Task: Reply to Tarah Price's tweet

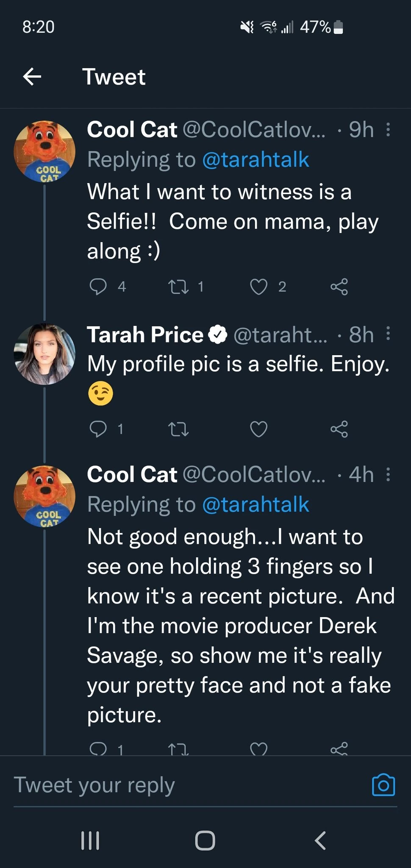Action: click(x=98, y=429)
